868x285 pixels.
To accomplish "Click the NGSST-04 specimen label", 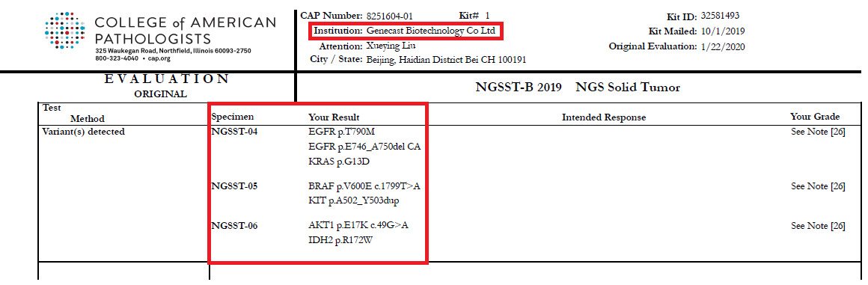I will tap(235, 132).
